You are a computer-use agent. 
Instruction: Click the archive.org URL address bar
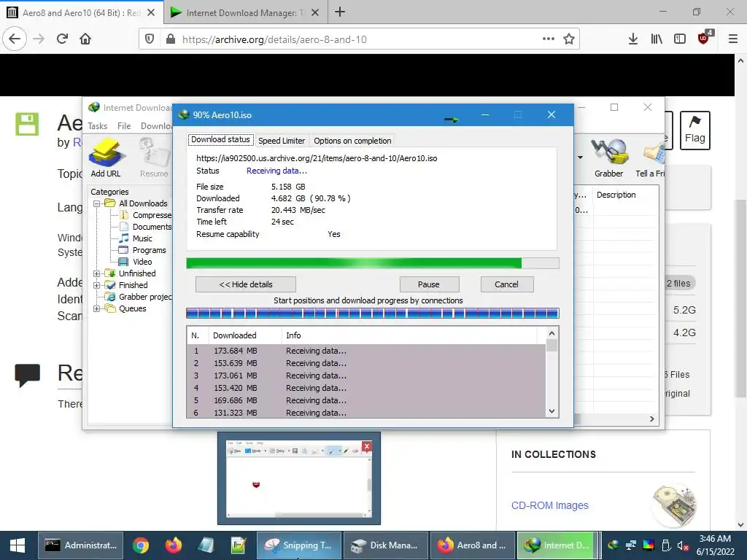click(x=360, y=39)
